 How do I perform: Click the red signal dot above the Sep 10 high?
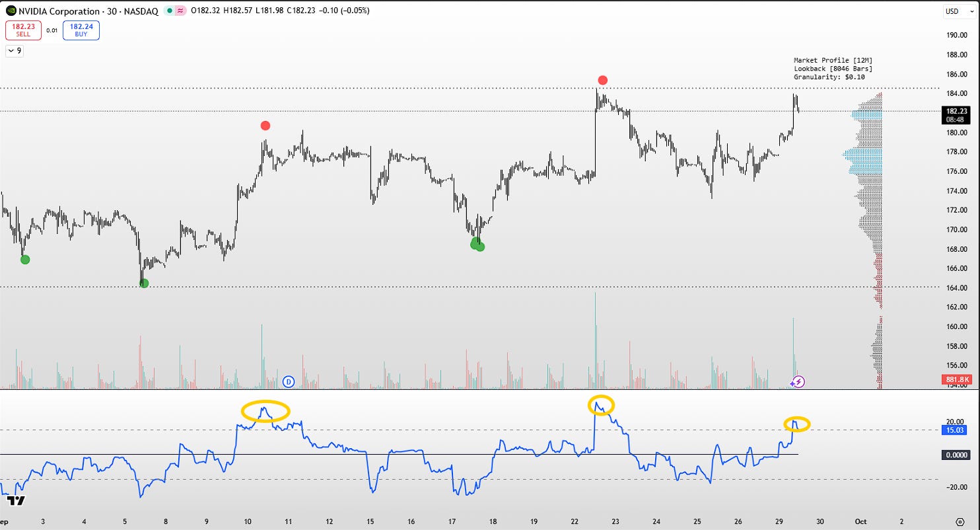click(265, 126)
